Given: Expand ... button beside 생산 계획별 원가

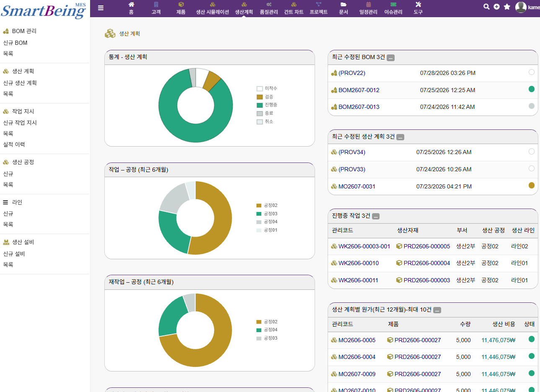Looking at the screenshot, I should coord(437,310).
